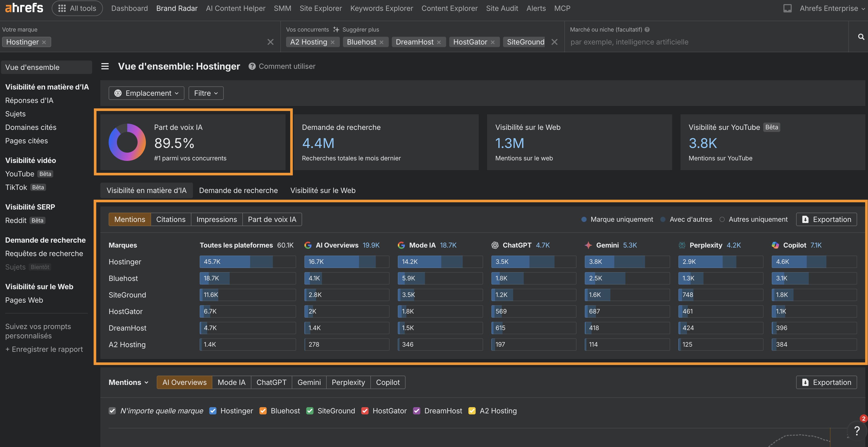Screen dimensions: 868x447
Task: Click the Gemini icon in the table header
Action: (x=588, y=245)
